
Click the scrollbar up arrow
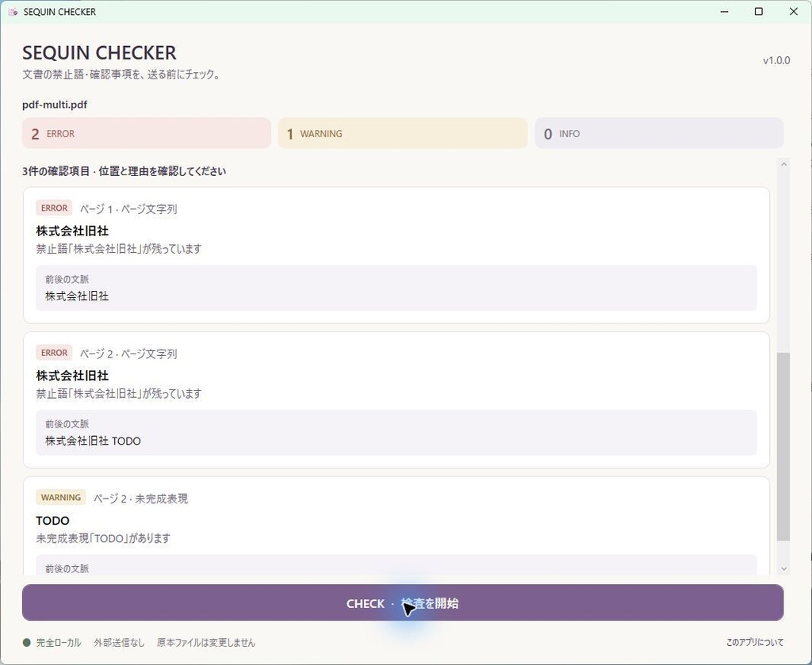pyautogui.click(x=783, y=164)
